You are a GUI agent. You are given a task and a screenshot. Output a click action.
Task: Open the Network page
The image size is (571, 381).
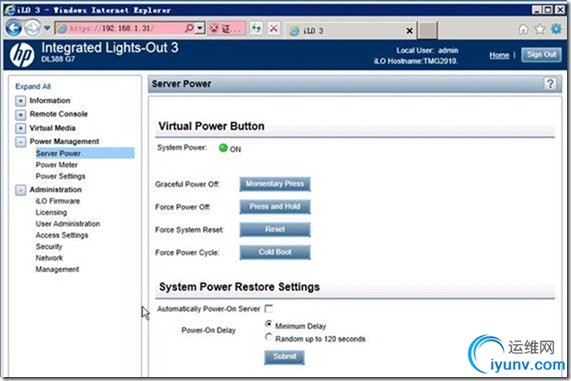click(x=49, y=258)
